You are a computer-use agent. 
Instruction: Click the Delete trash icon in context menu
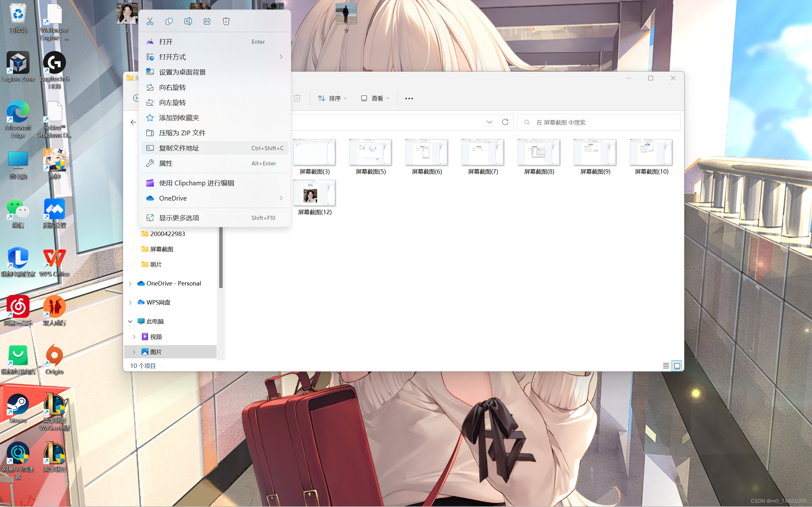pos(226,22)
